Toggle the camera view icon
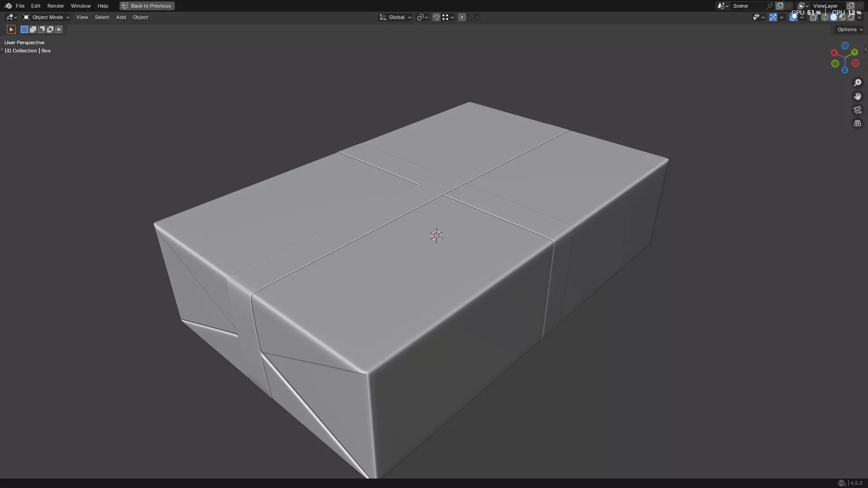Image resolution: width=868 pixels, height=488 pixels. coord(858,110)
